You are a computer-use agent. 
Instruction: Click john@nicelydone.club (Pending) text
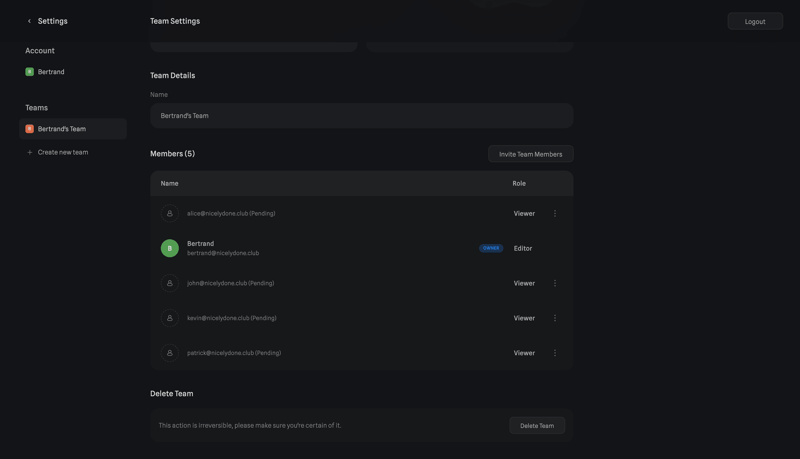pyautogui.click(x=231, y=284)
